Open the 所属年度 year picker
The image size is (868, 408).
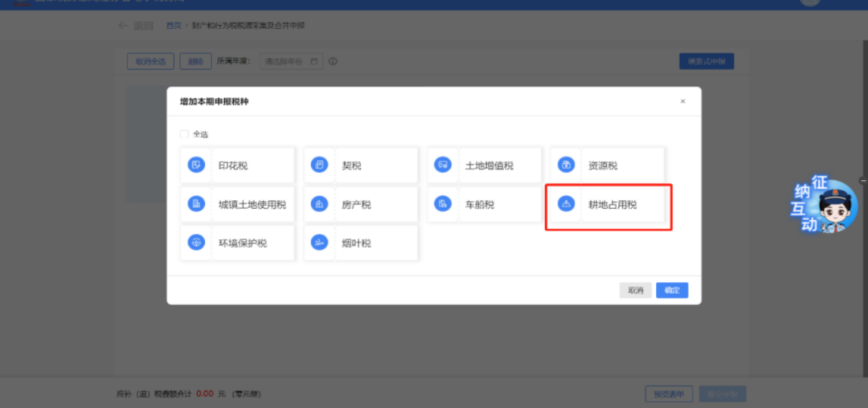point(292,61)
